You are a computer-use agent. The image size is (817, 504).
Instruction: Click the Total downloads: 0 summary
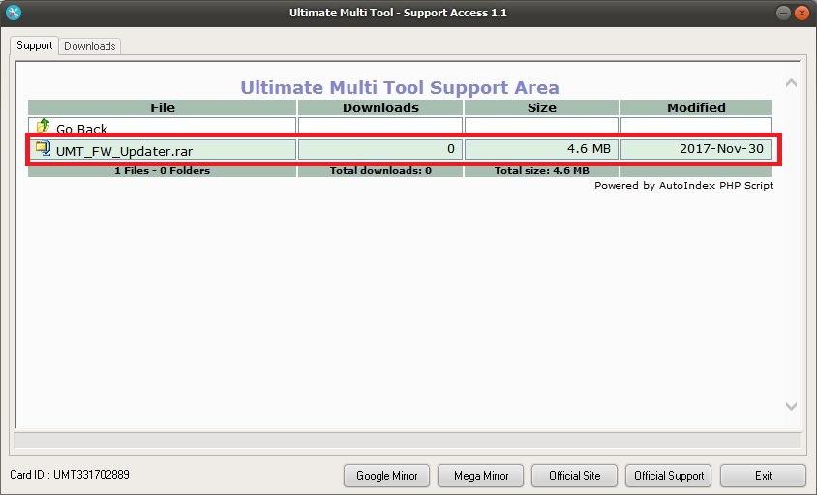click(380, 171)
